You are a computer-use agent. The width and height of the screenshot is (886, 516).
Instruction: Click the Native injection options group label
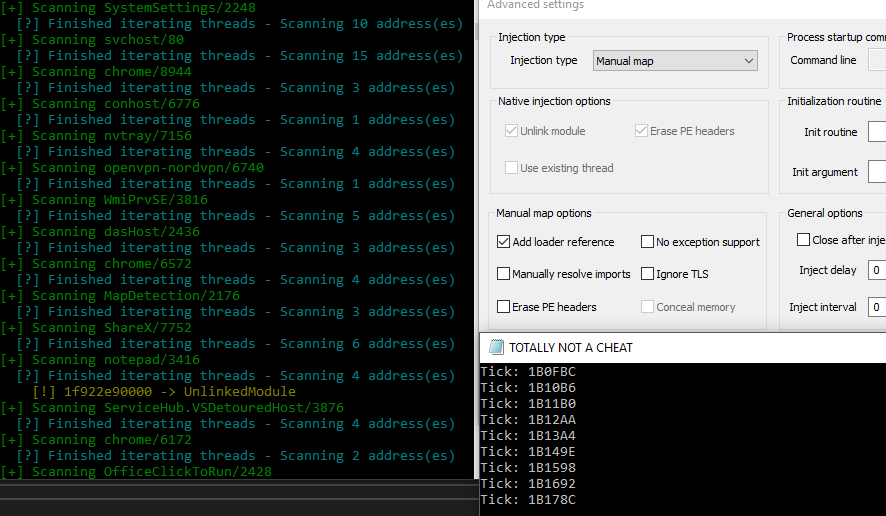(x=554, y=101)
